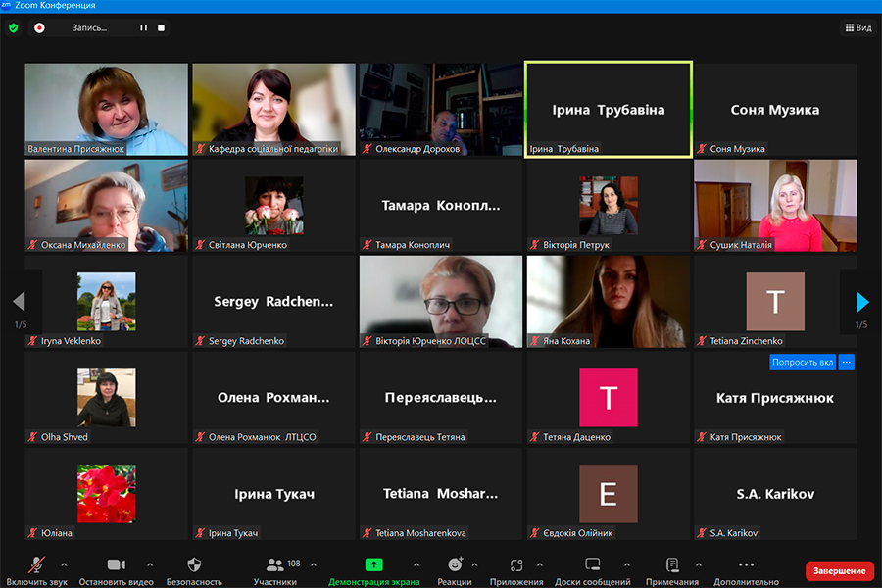The width and height of the screenshot is (882, 588).
Task: Expand video options arrow beside camera
Action: 150,564
